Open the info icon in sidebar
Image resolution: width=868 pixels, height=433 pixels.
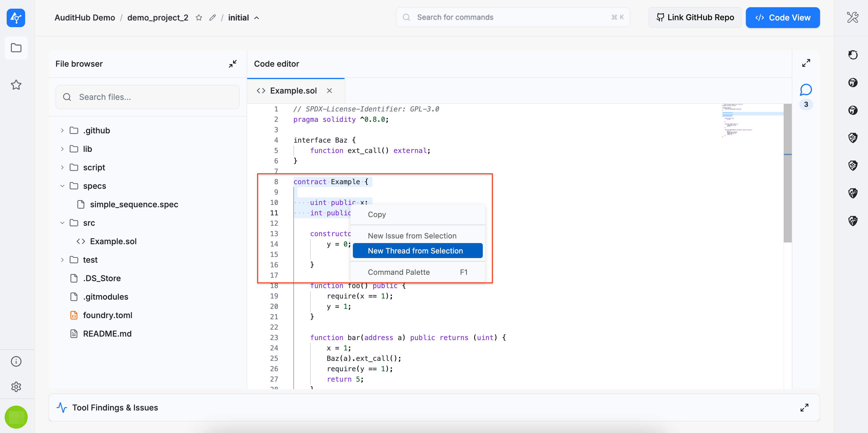point(16,361)
